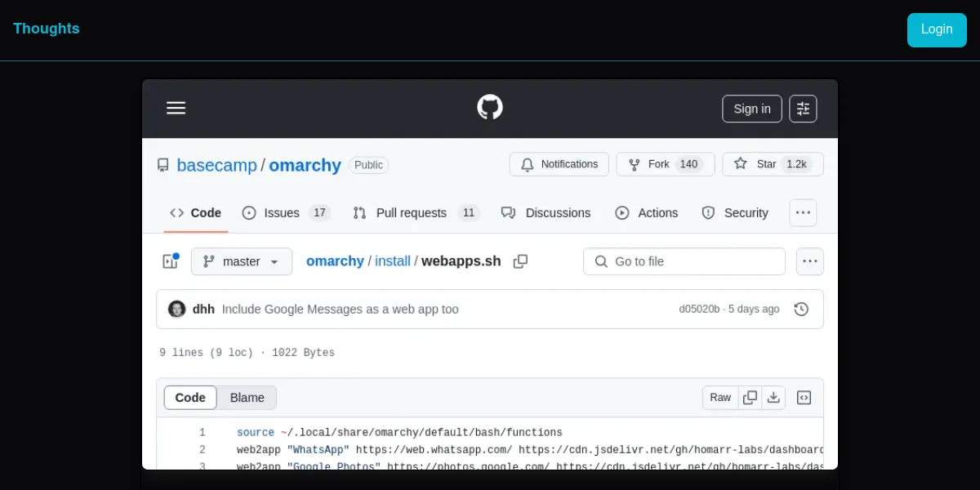The height and width of the screenshot is (490, 980).
Task: Click the GitHub logo icon
Action: tap(490, 108)
